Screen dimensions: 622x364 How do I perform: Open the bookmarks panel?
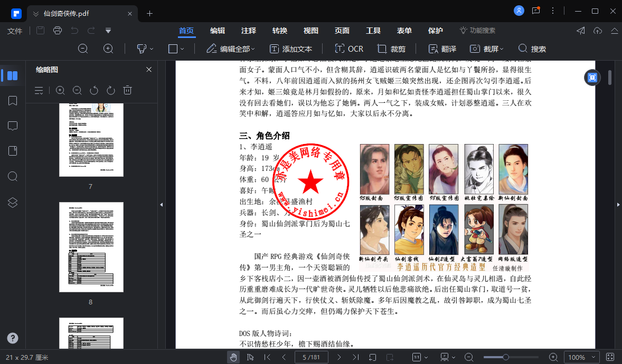(13, 101)
